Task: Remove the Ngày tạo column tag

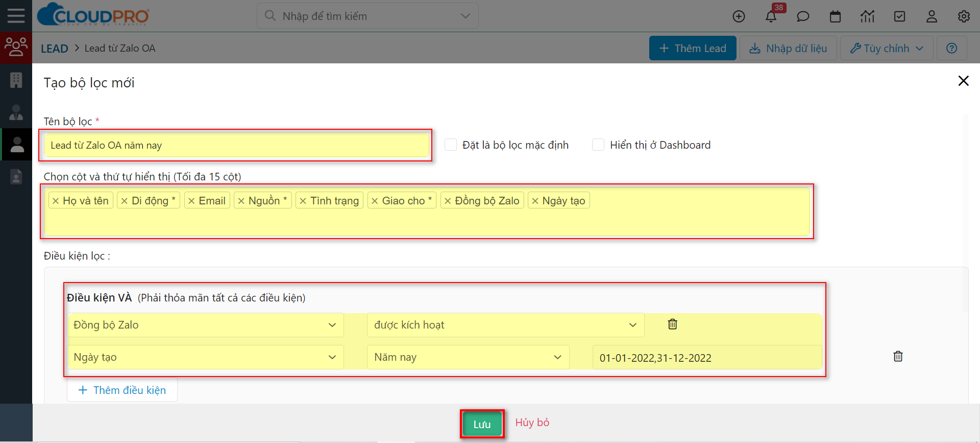Action: [535, 201]
